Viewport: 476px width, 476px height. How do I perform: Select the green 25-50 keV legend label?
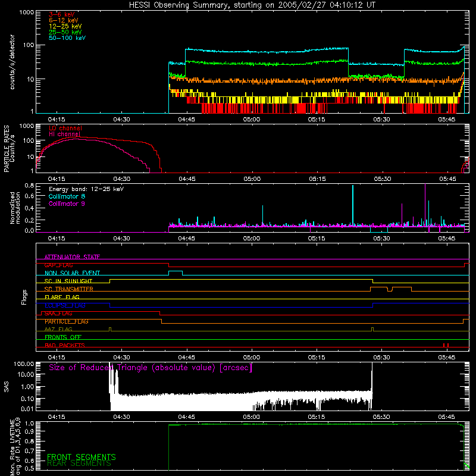pos(65,32)
